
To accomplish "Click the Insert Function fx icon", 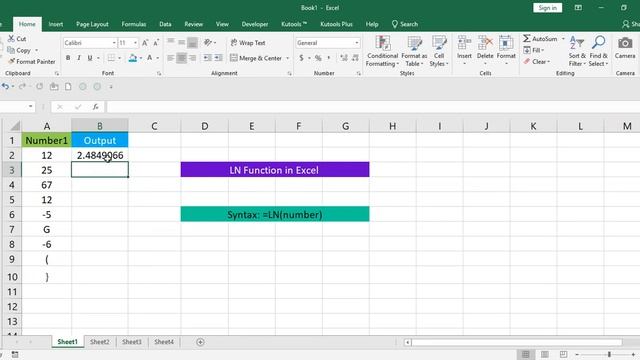I will click(x=96, y=107).
